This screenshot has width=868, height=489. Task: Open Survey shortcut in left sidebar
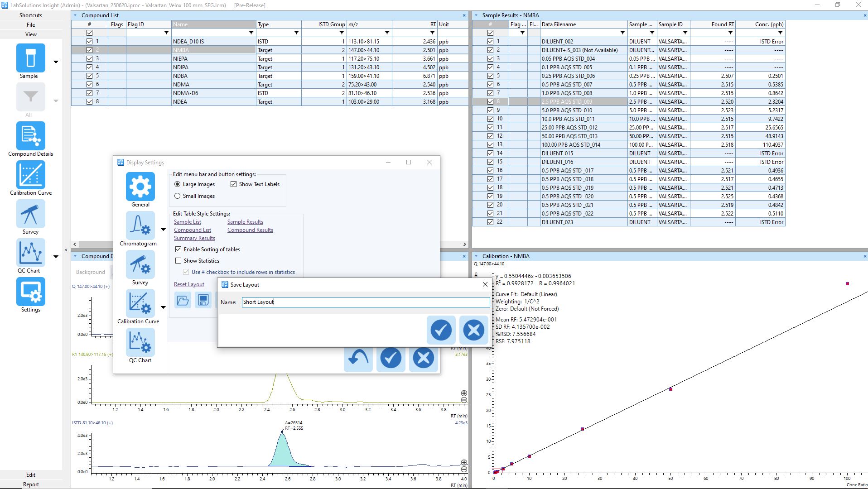click(x=31, y=214)
